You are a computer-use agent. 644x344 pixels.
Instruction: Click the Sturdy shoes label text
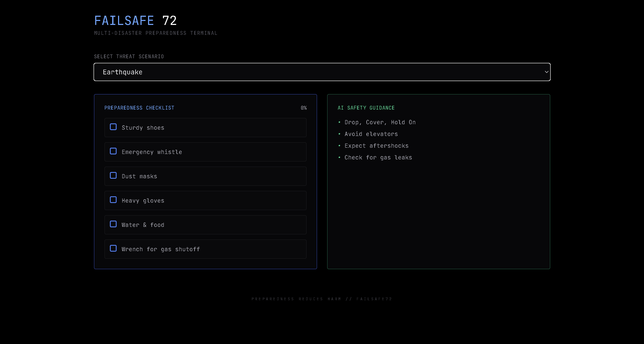tap(143, 128)
